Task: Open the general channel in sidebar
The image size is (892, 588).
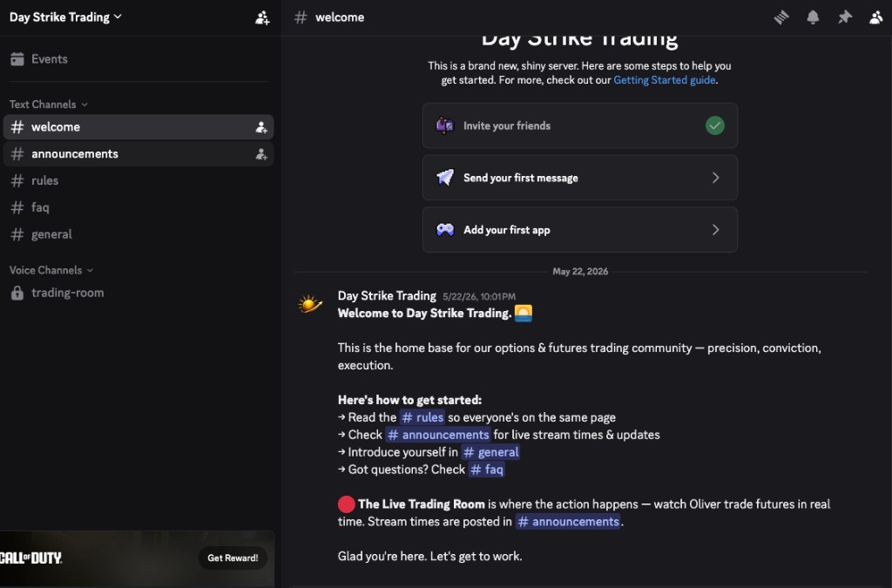Action: pyautogui.click(x=139, y=233)
